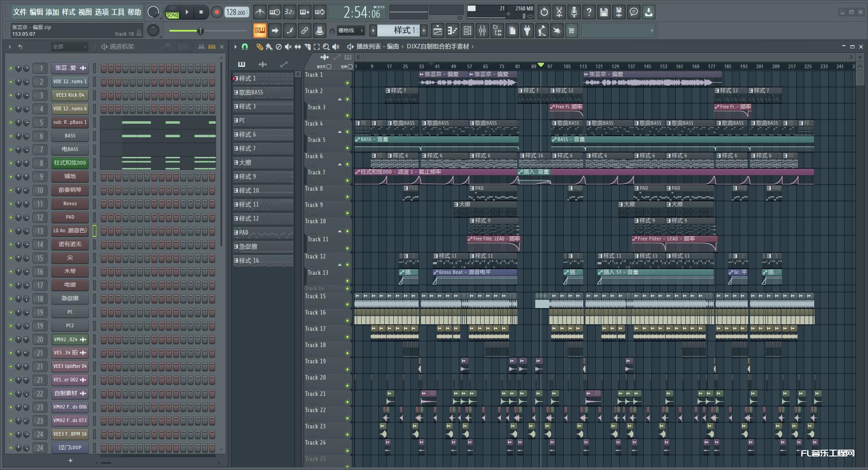This screenshot has width=868, height=470.
Task: Toggle the mute LED of the PAD channel
Action: (10, 217)
